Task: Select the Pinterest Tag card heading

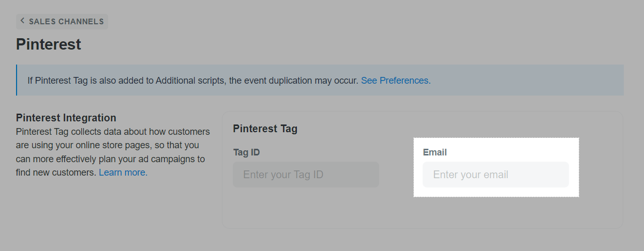Action: coord(265,129)
